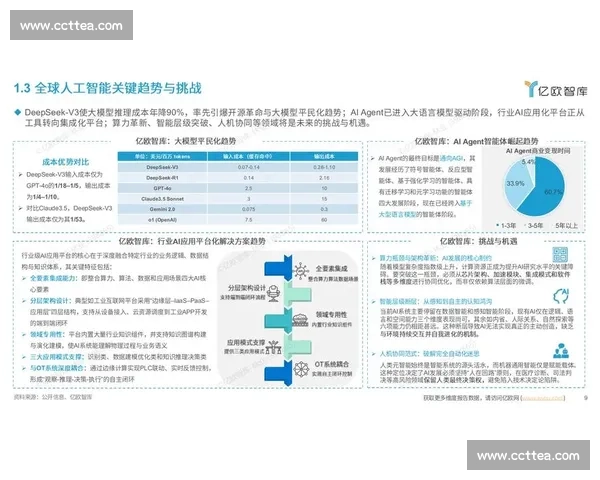This screenshot has width=600, height=480.
Task: Click the diamond bullet before DeepSeek-V3 summary
Action: [x=18, y=112]
